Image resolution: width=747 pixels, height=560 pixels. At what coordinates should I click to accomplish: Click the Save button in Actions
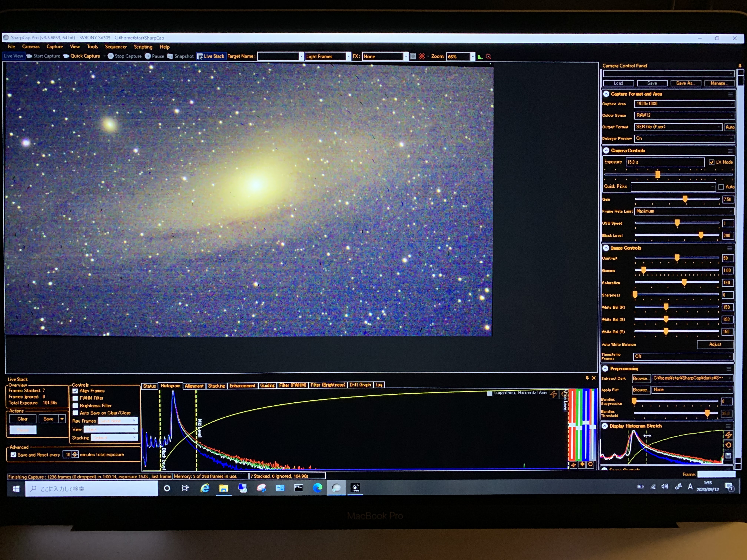[x=49, y=419]
